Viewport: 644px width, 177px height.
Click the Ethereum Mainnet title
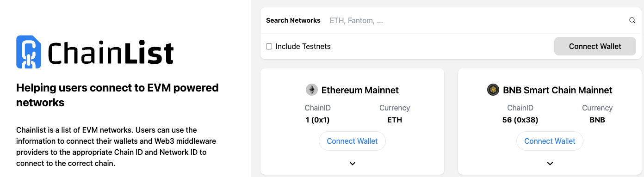(360, 90)
